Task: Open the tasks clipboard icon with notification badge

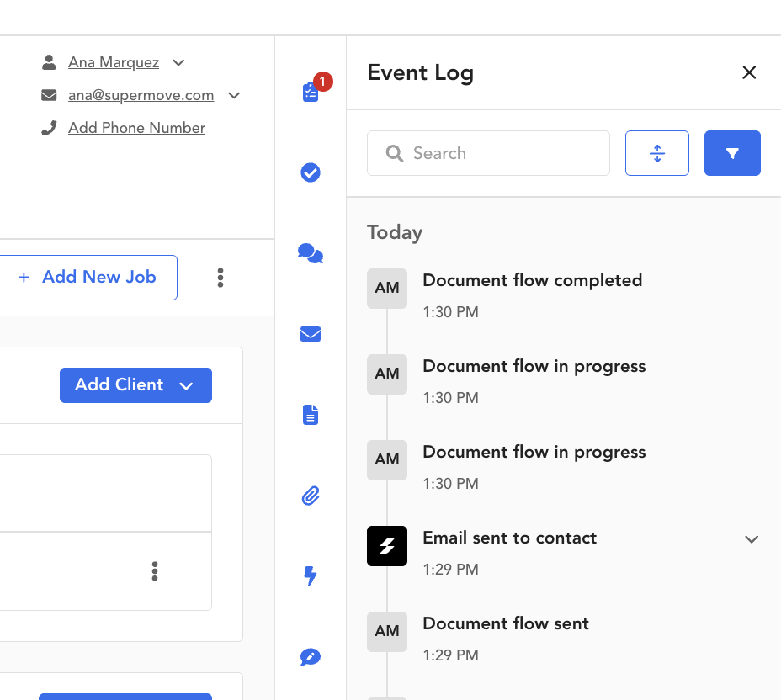Action: (311, 92)
